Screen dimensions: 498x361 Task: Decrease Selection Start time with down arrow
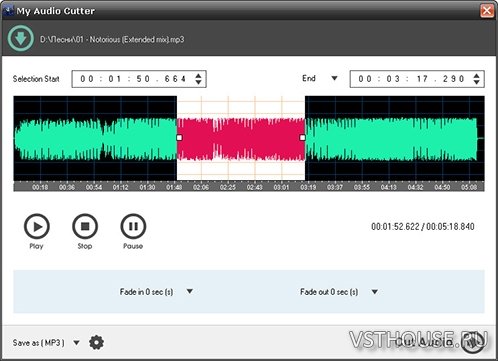click(198, 82)
